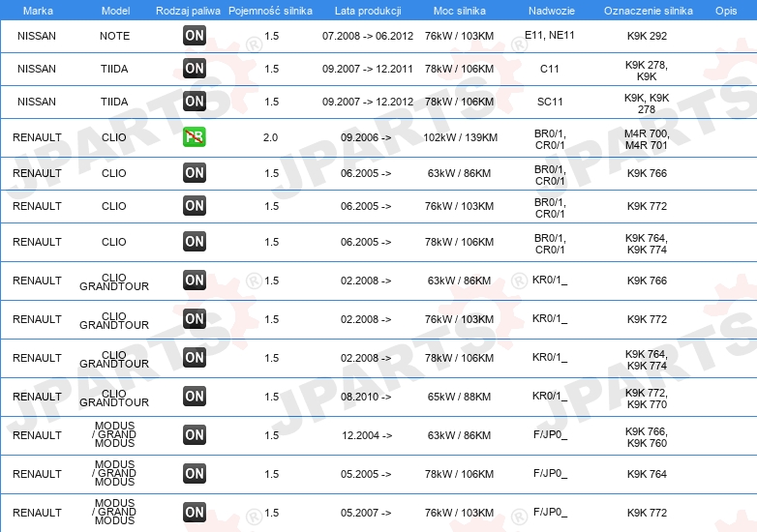Click ON icon for Modus K9K 772 row
Image resolution: width=757 pixels, height=532 pixels.
tap(195, 513)
